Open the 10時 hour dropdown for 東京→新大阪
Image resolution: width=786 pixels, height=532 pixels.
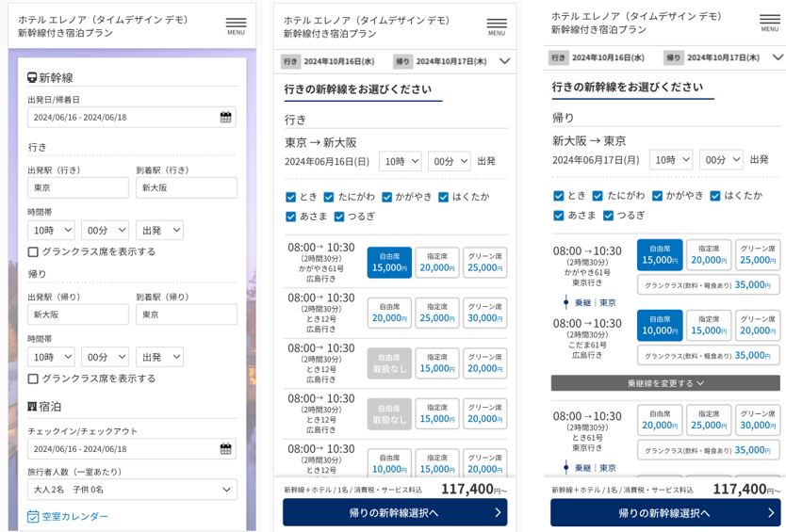coord(400,161)
